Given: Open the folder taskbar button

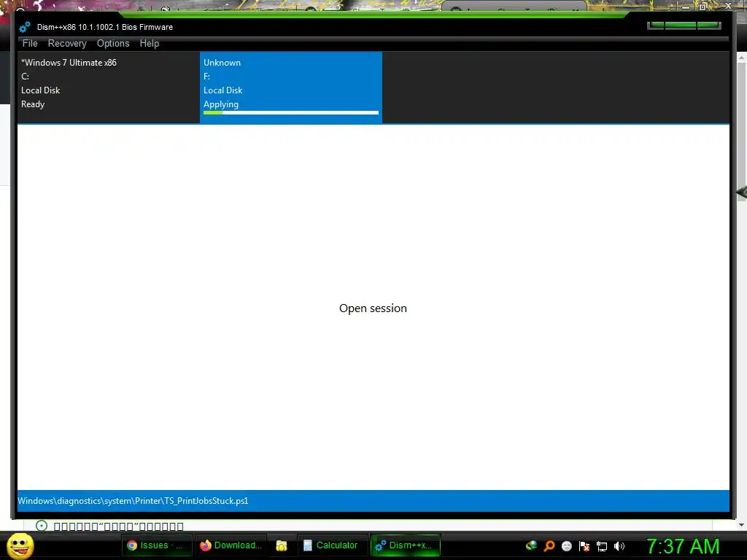Looking at the screenshot, I should point(282,545).
